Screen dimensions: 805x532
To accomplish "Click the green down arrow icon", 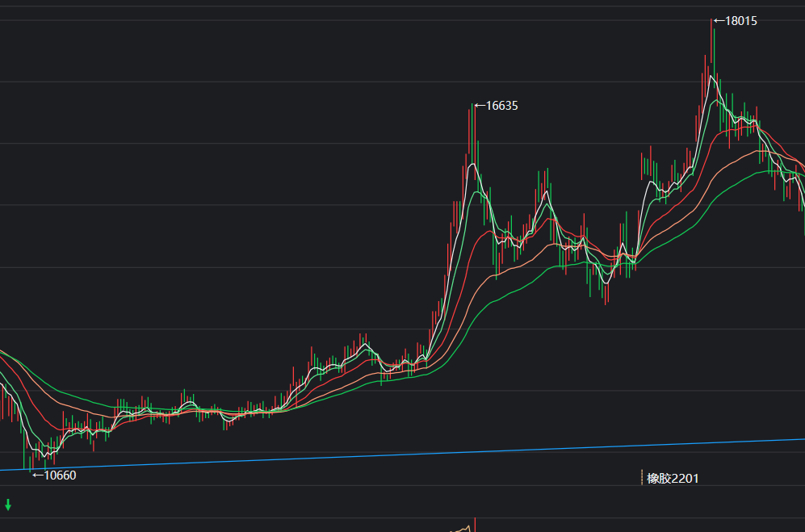I will click(x=8, y=505).
